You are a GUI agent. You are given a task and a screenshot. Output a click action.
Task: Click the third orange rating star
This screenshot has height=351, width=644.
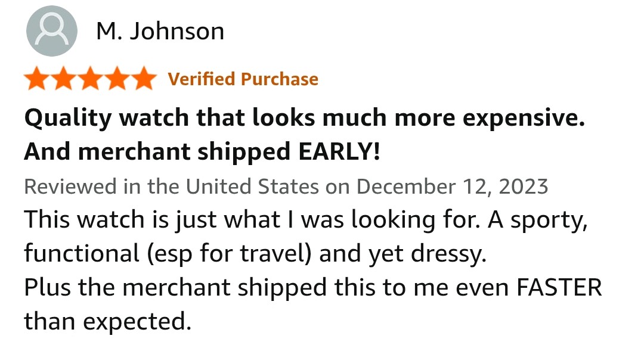tap(91, 78)
